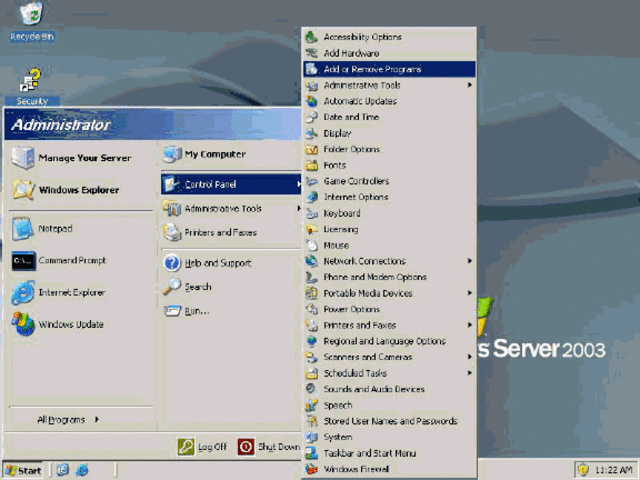Screen dimensions: 640x480
Task: Open Regional and Language Options
Action: (389, 341)
